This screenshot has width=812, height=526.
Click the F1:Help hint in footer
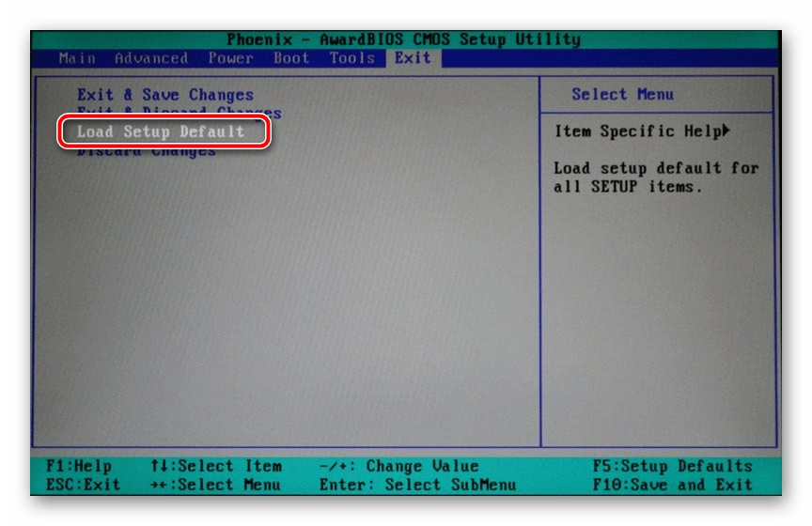coord(78,466)
